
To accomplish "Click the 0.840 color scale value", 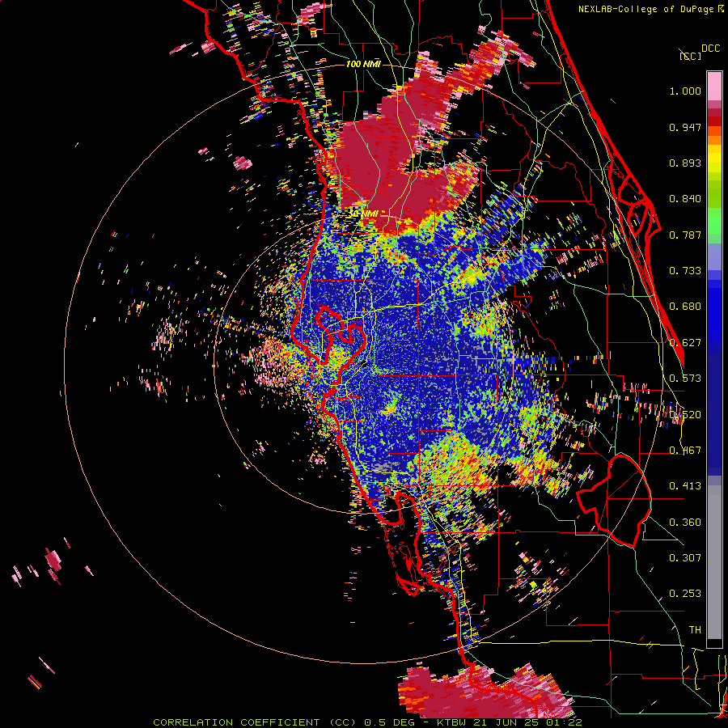I will [x=685, y=199].
